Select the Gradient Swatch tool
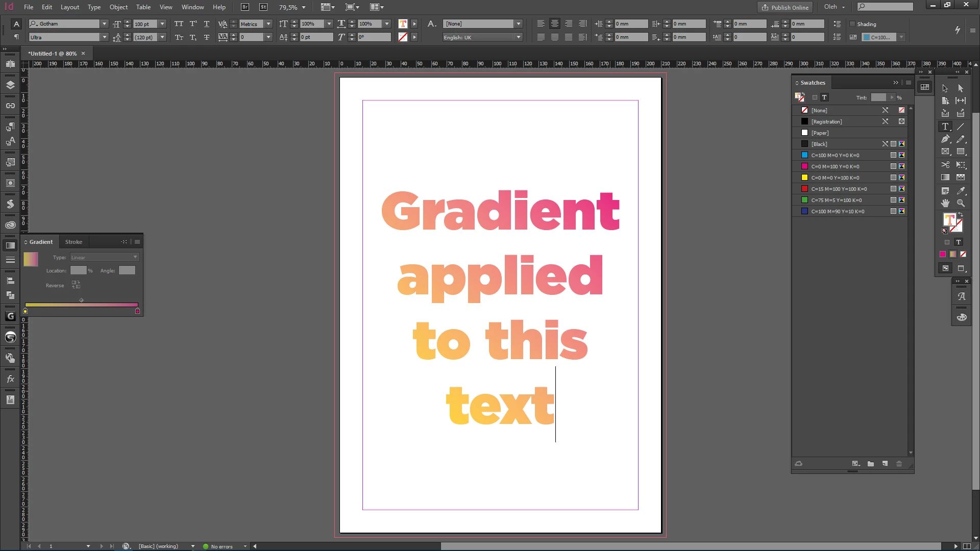 [x=945, y=177]
